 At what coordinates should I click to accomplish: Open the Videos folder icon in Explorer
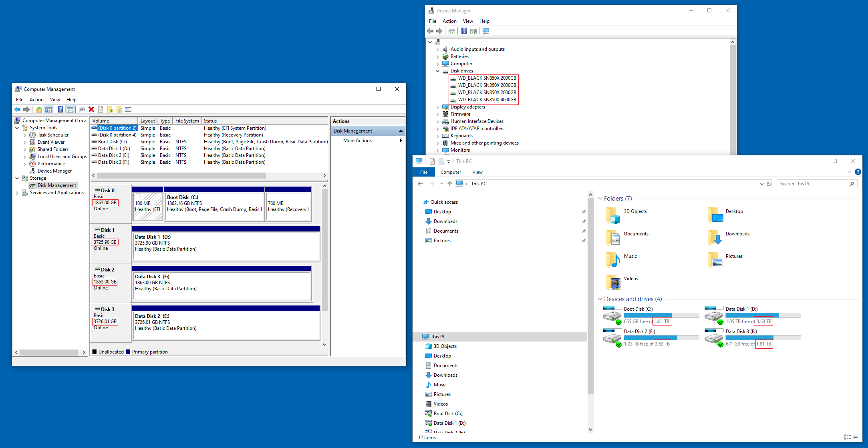pyautogui.click(x=613, y=282)
